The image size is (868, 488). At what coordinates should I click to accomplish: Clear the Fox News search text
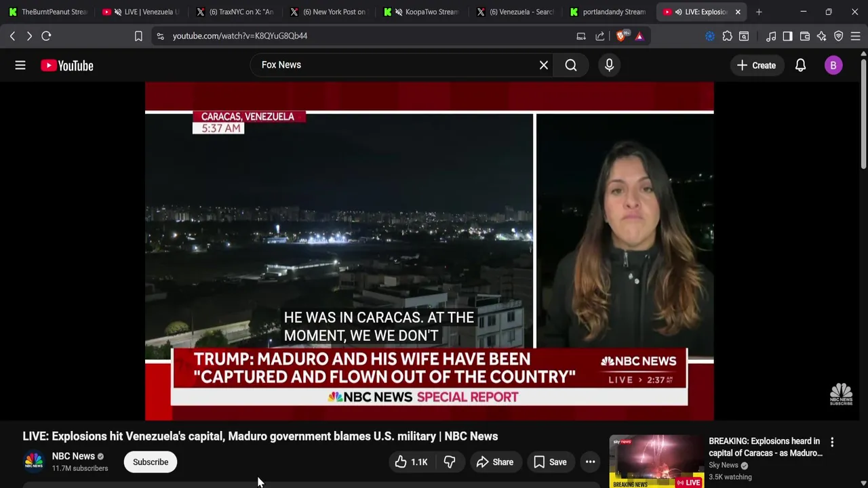tap(544, 65)
